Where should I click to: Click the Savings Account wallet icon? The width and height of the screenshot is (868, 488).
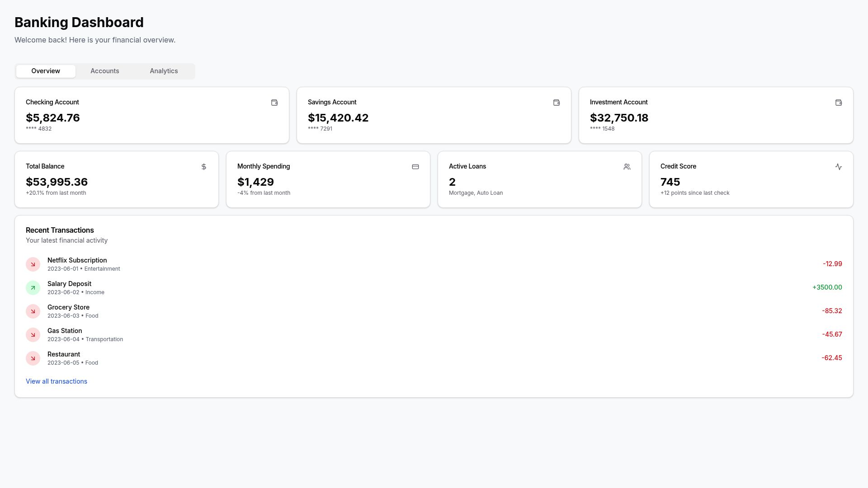557,103
